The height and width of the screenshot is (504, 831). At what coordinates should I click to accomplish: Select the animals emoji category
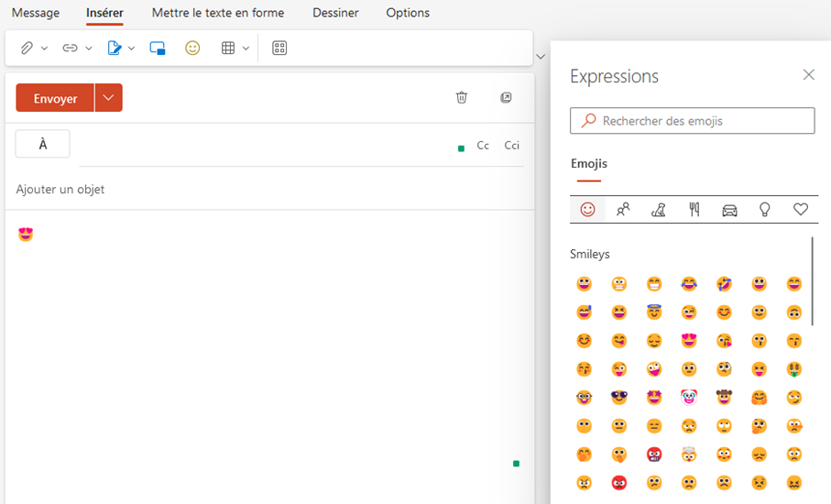tap(658, 210)
